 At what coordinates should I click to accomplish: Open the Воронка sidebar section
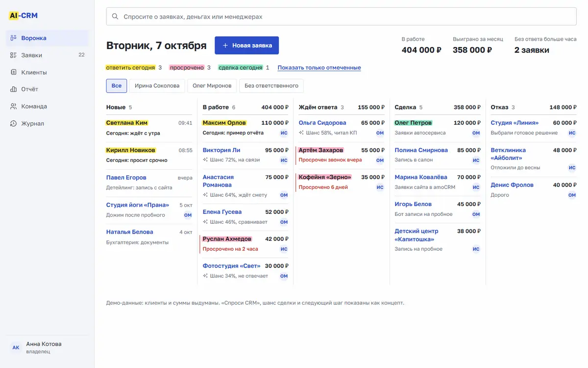click(x=47, y=38)
